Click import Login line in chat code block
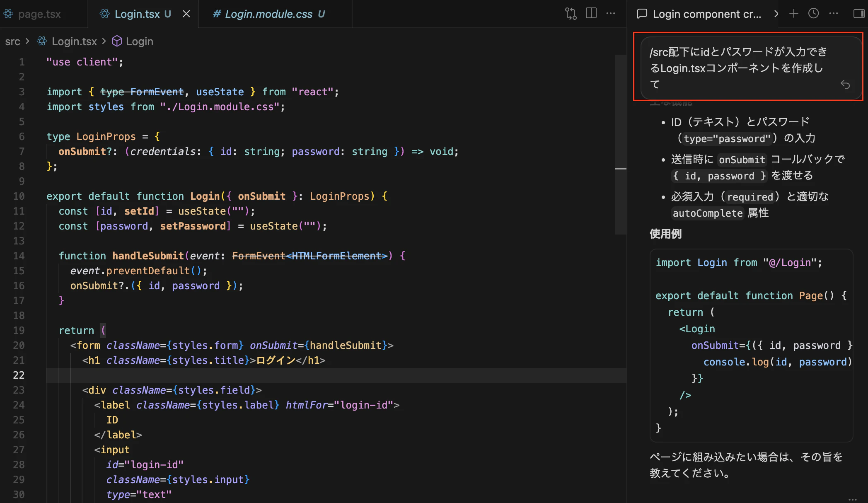 point(739,263)
